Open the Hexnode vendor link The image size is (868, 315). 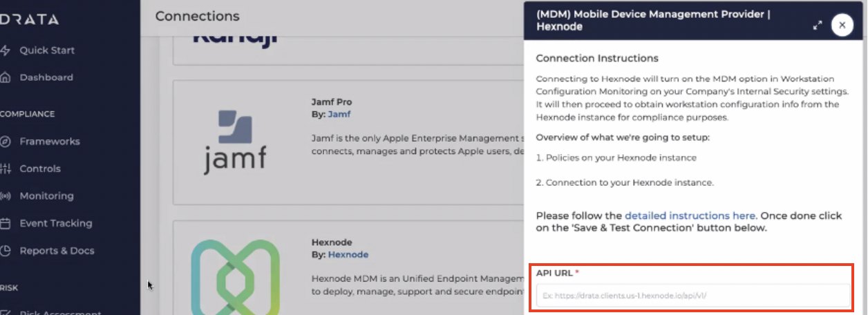348,254
